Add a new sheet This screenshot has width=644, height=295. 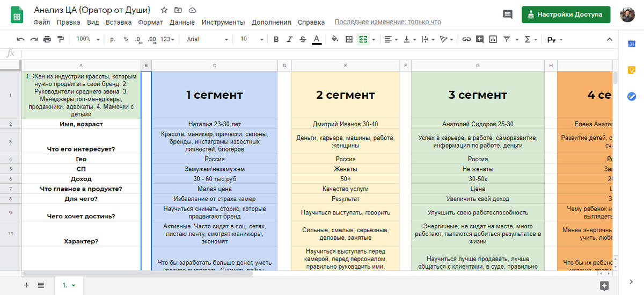point(26,285)
